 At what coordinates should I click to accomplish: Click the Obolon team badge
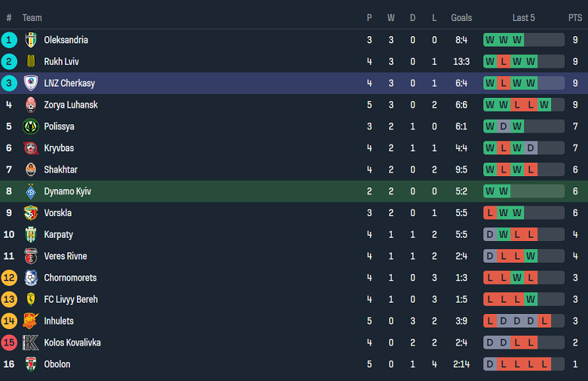click(31, 364)
